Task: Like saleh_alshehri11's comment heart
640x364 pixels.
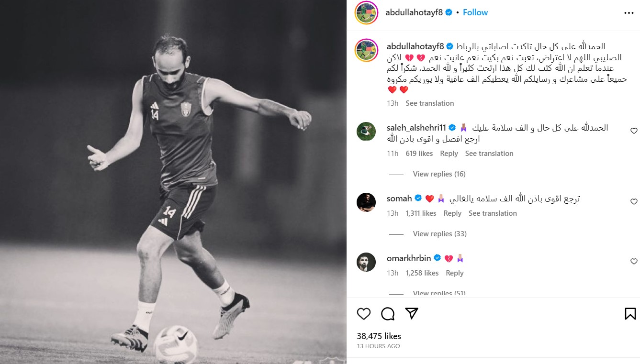Action: (634, 131)
